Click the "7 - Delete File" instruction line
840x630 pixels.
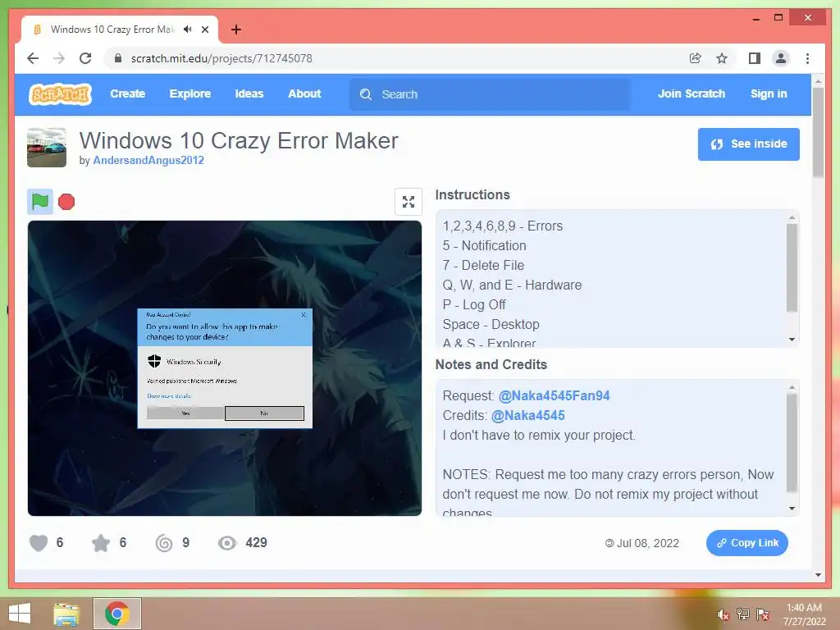coord(483,265)
